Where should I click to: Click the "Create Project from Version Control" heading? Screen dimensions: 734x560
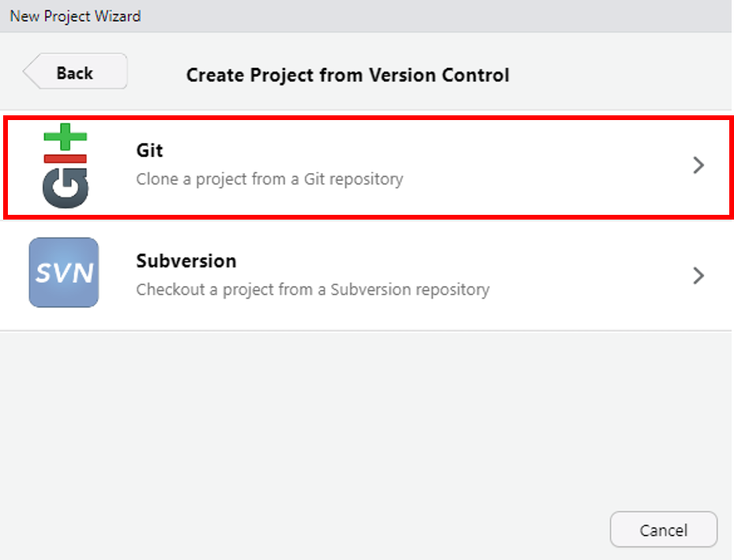pyautogui.click(x=348, y=75)
